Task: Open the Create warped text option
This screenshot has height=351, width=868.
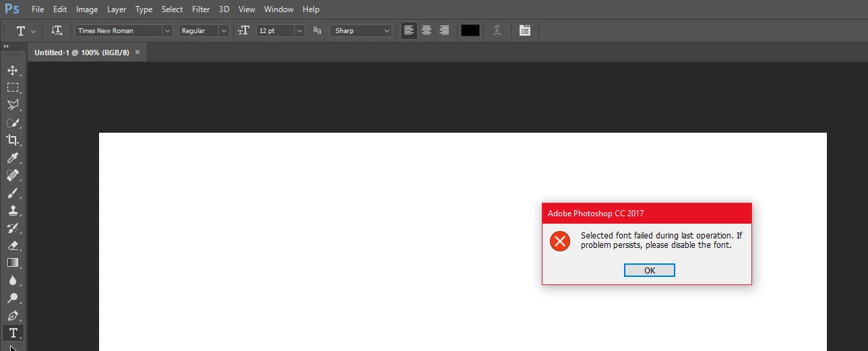Action: click(x=497, y=31)
